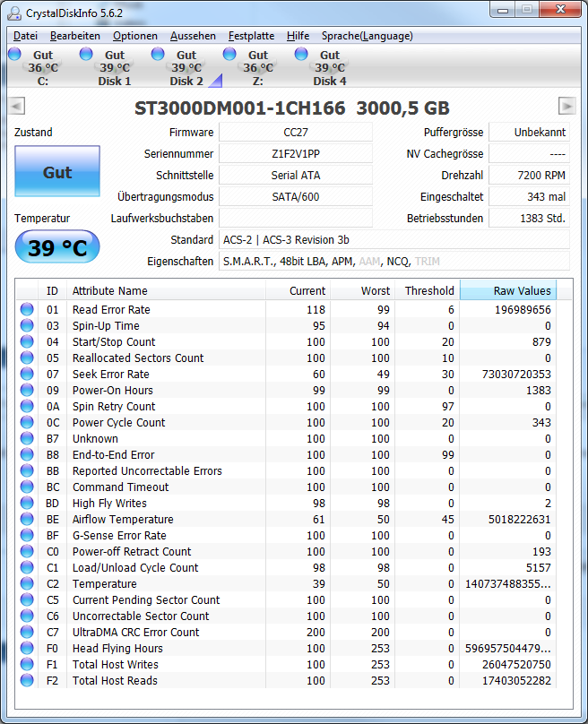The image size is (588, 724).
Task: Click the 343 mal power-on count field
Action: (530, 197)
